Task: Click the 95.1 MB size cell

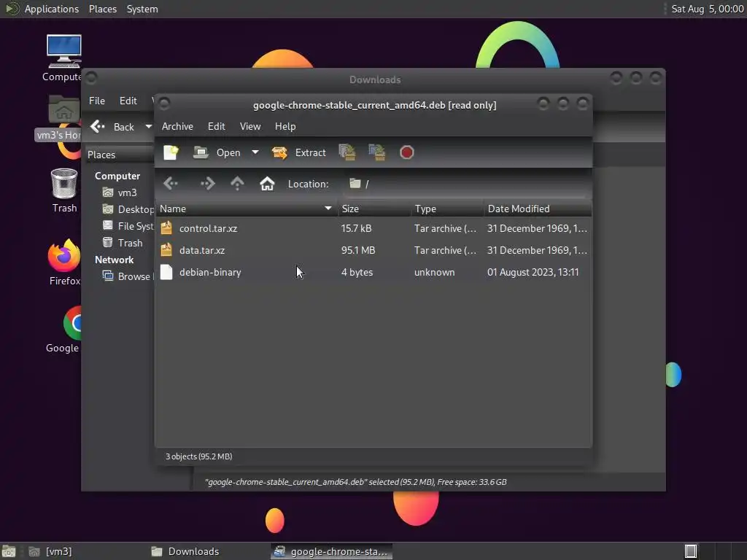Action: (358, 251)
